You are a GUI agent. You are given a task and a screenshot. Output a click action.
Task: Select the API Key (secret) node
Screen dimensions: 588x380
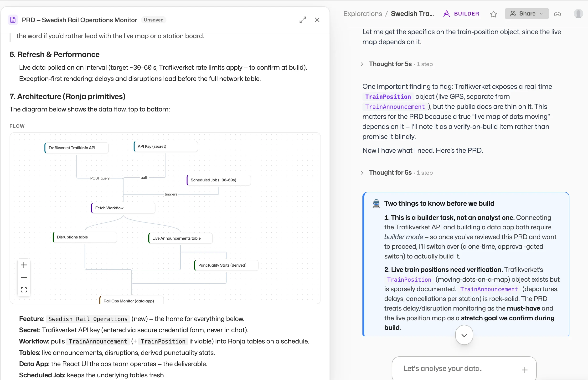click(x=166, y=146)
